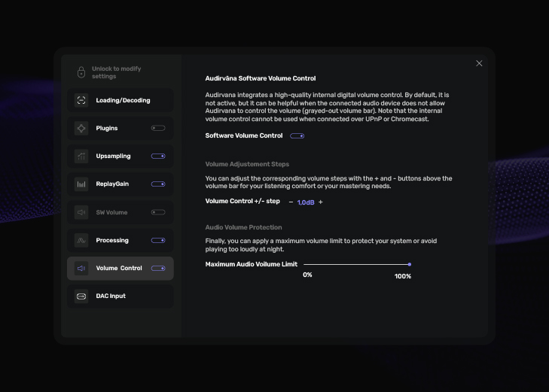Image resolution: width=549 pixels, height=392 pixels.
Task: Close the settings dialog with X
Action: coord(479,63)
